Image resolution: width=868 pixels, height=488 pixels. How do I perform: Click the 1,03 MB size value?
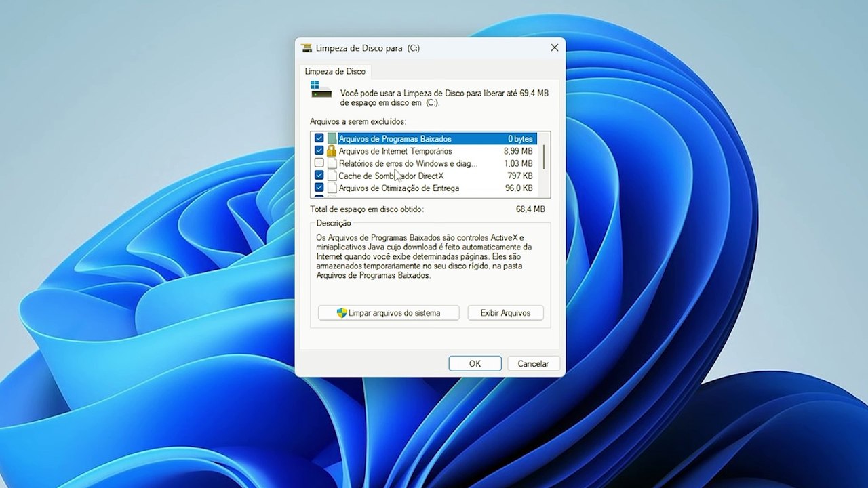click(x=518, y=163)
